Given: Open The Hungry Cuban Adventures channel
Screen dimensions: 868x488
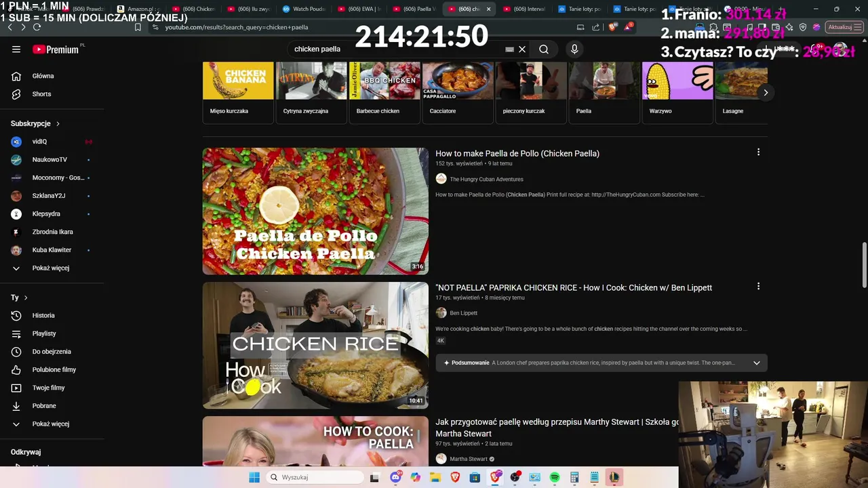Looking at the screenshot, I should [486, 179].
